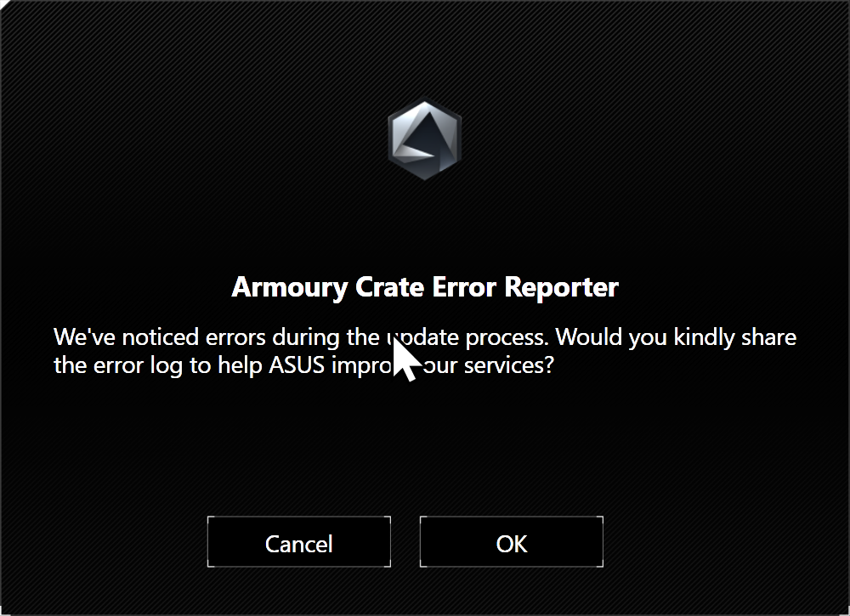Click the Armoury Crate hexagon logo

pyautogui.click(x=425, y=139)
